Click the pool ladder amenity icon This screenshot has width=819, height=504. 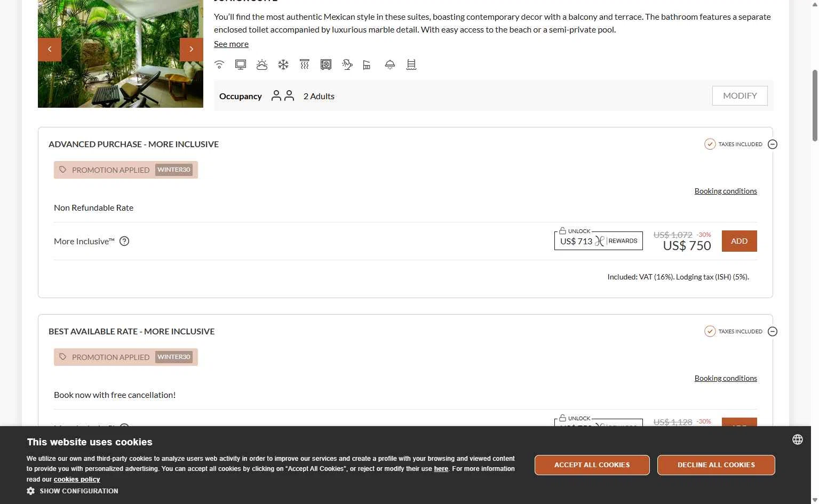tap(411, 65)
